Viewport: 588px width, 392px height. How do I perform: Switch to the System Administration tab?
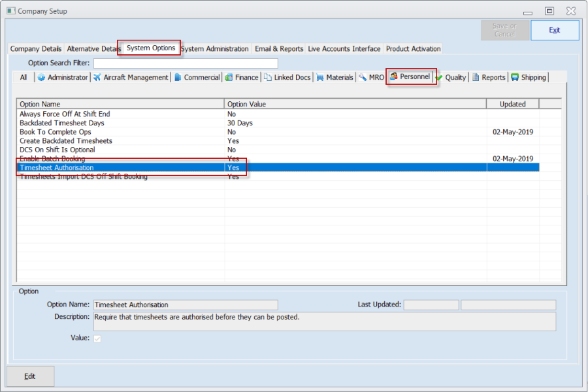(215, 49)
